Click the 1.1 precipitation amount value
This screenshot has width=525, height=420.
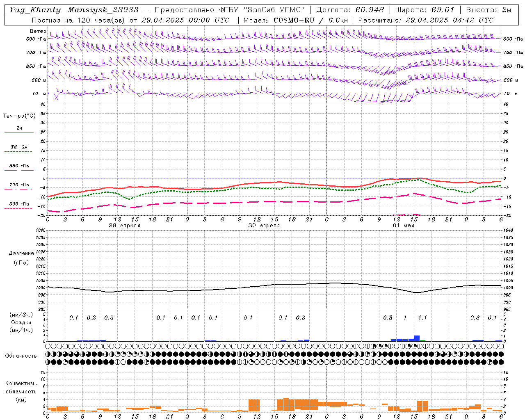tap(422, 318)
